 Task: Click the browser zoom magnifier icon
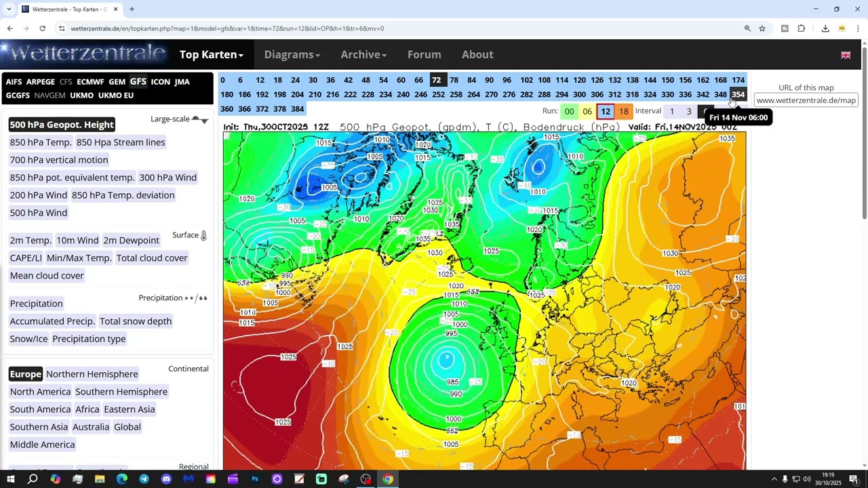[x=747, y=28]
